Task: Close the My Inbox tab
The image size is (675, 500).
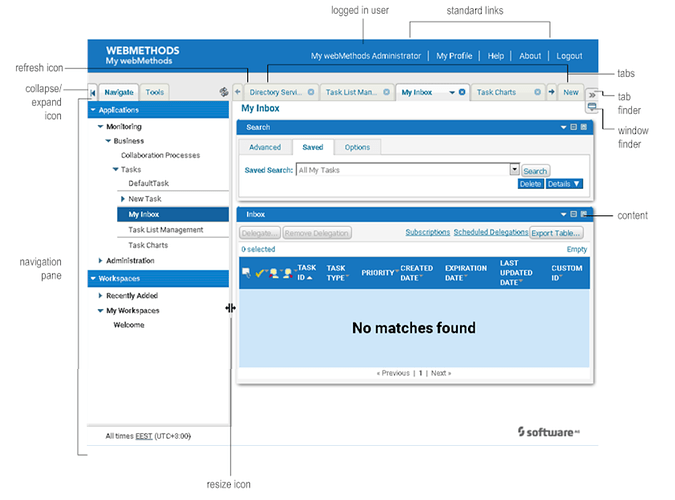Action: 462,92
